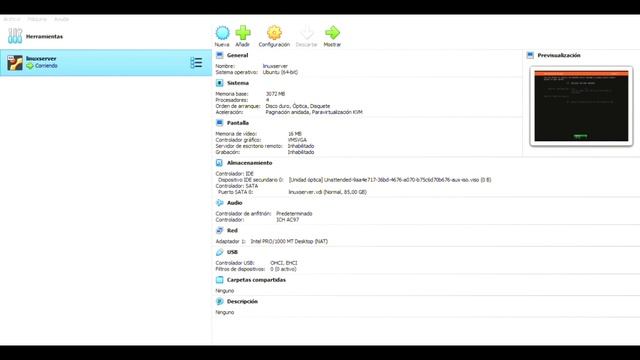Click the Nueva toolbar button

coord(222,36)
